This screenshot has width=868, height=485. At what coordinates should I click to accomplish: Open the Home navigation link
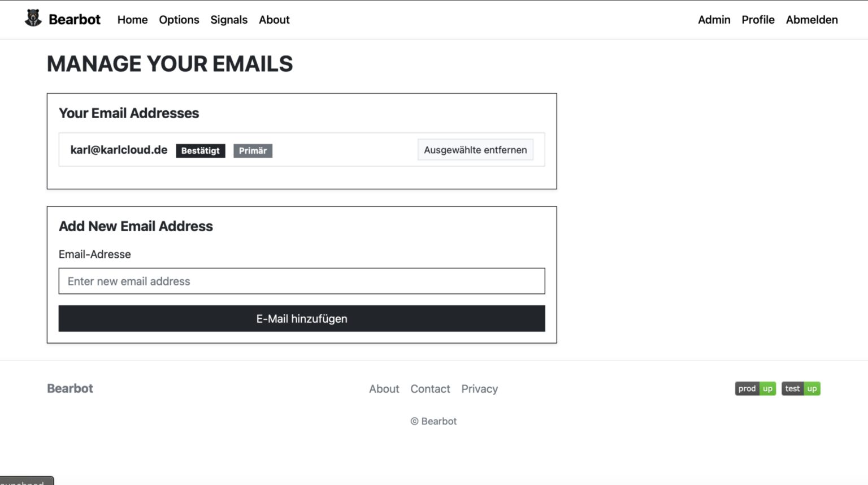pos(132,20)
